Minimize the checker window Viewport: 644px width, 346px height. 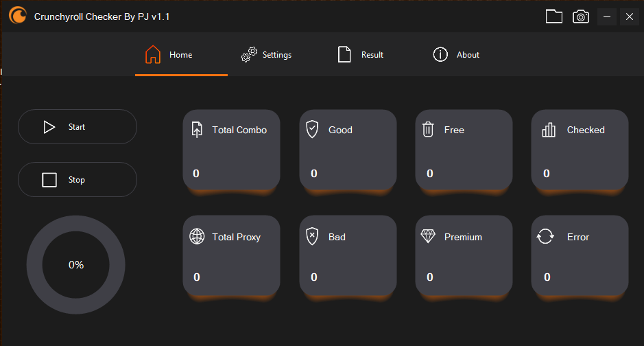(x=607, y=17)
